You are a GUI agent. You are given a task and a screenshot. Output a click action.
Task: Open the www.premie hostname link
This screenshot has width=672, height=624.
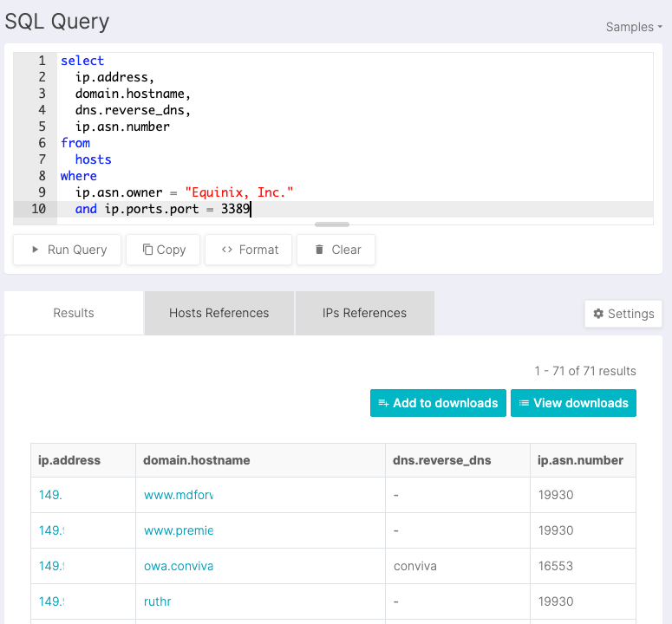(x=179, y=530)
